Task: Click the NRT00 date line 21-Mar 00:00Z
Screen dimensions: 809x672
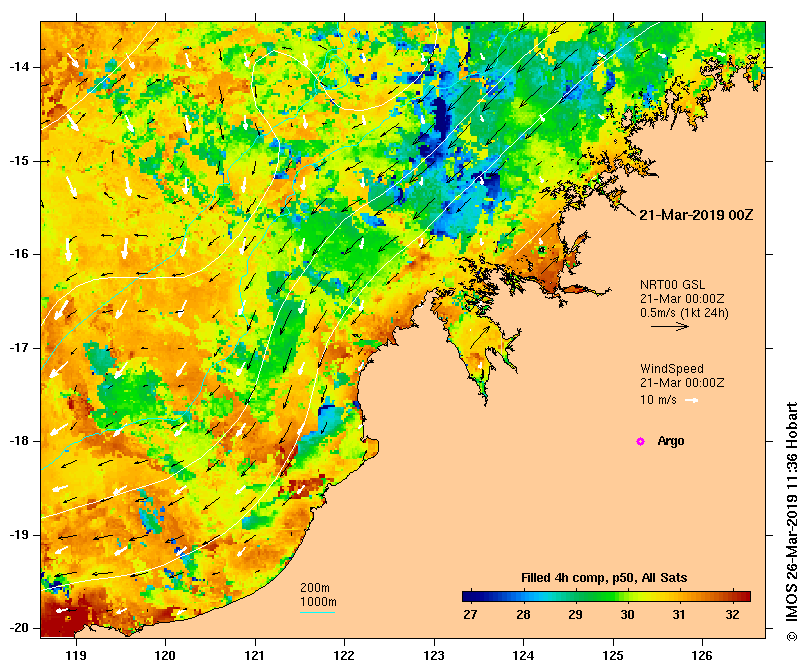Action: 682,299
